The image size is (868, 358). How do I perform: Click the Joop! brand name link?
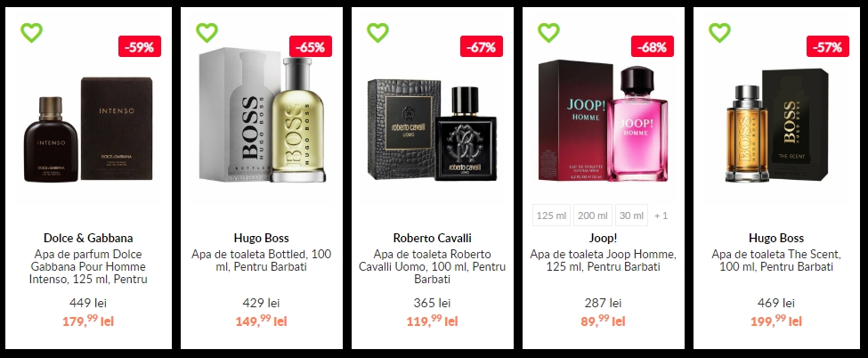[603, 239]
